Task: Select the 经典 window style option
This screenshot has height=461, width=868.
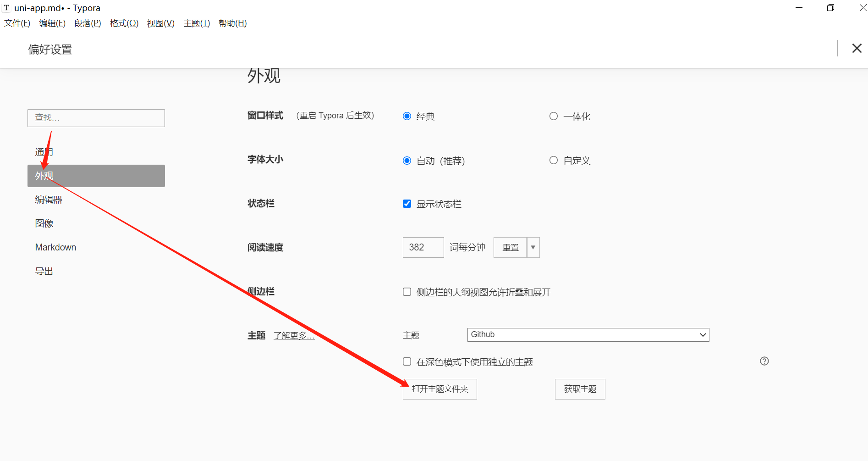Action: coord(407,116)
